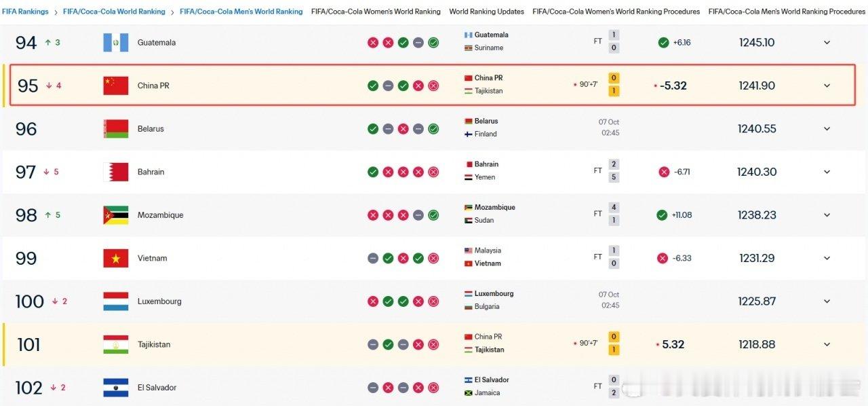Click the rank number 99 for Vietnam
Screen dimensions: 868x406
point(26,258)
